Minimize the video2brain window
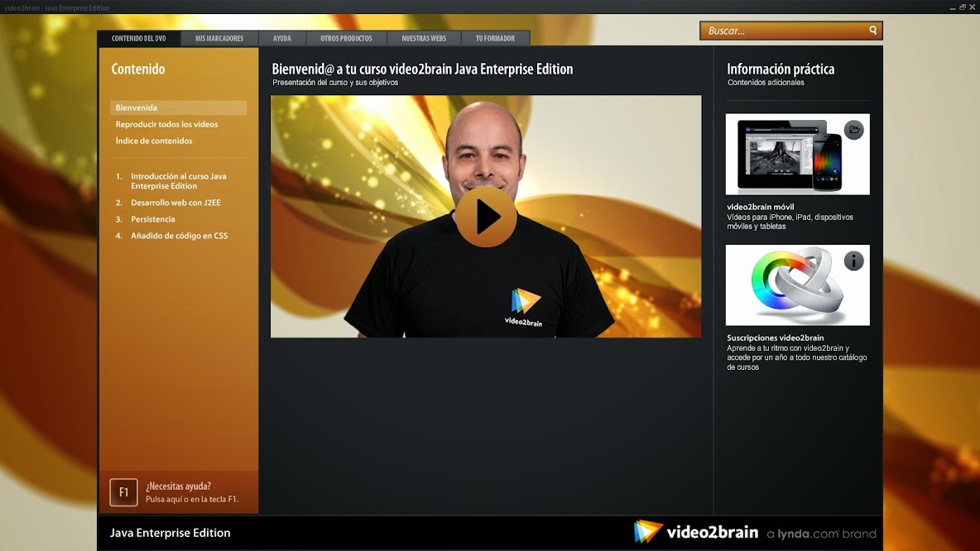 pyautogui.click(x=953, y=7)
